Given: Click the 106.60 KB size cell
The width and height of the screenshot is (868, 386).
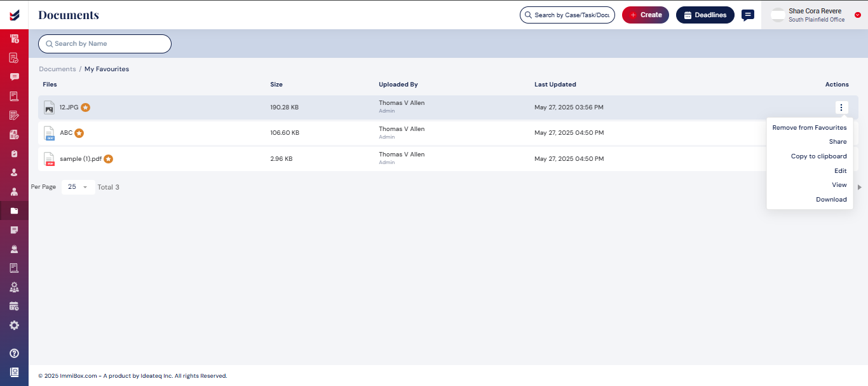Looking at the screenshot, I should click(285, 133).
